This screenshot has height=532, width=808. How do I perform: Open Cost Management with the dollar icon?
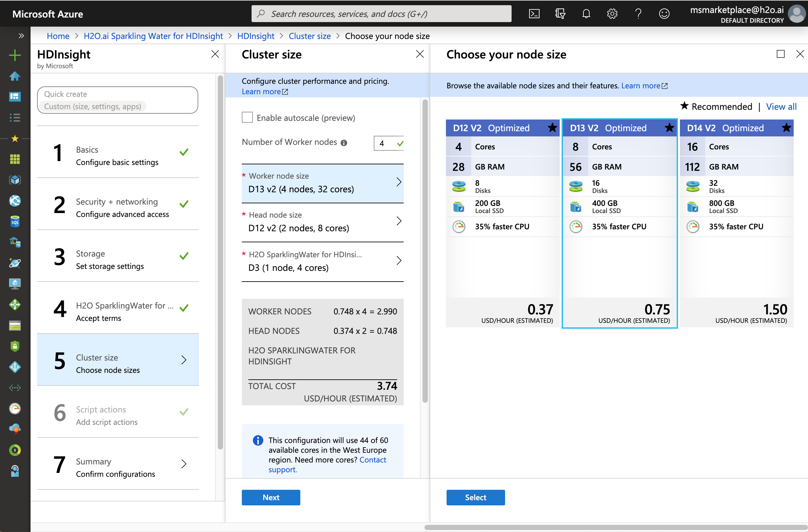coord(15,450)
